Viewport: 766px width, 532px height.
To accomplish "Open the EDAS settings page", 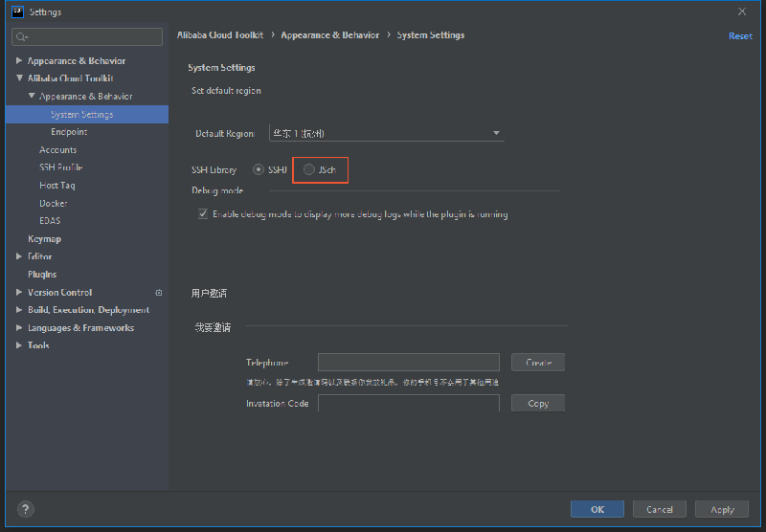I will tap(50, 221).
